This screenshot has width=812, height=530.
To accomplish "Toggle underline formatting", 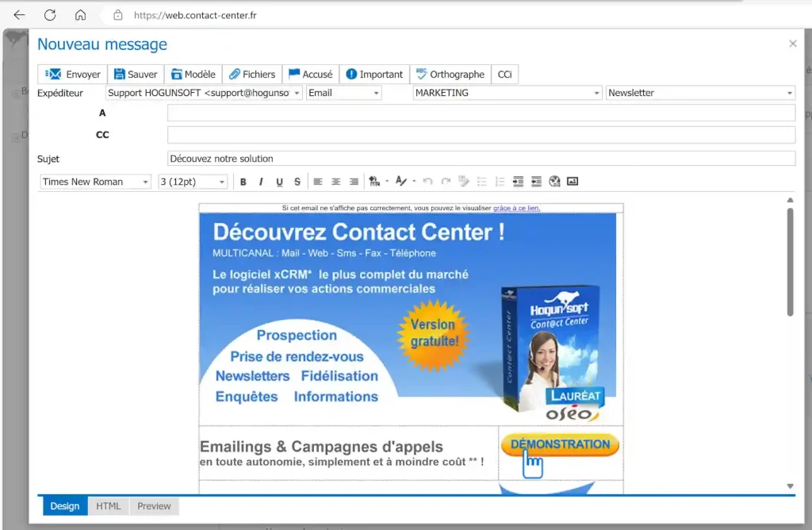I will (x=280, y=182).
